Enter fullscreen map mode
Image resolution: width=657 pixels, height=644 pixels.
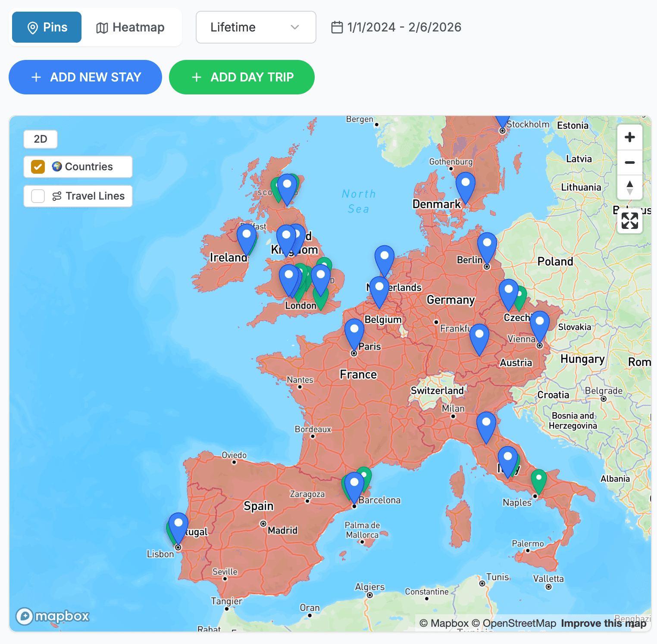(629, 221)
